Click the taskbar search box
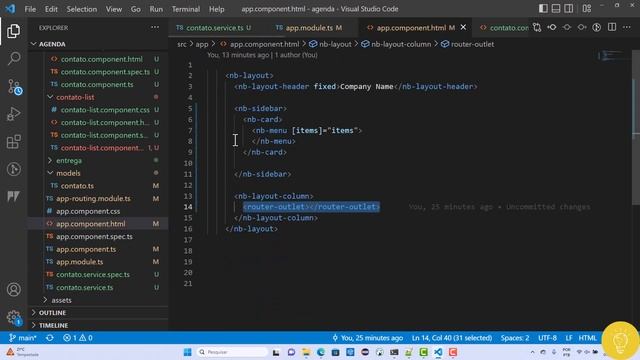The height and width of the screenshot is (360, 640). (x=232, y=352)
